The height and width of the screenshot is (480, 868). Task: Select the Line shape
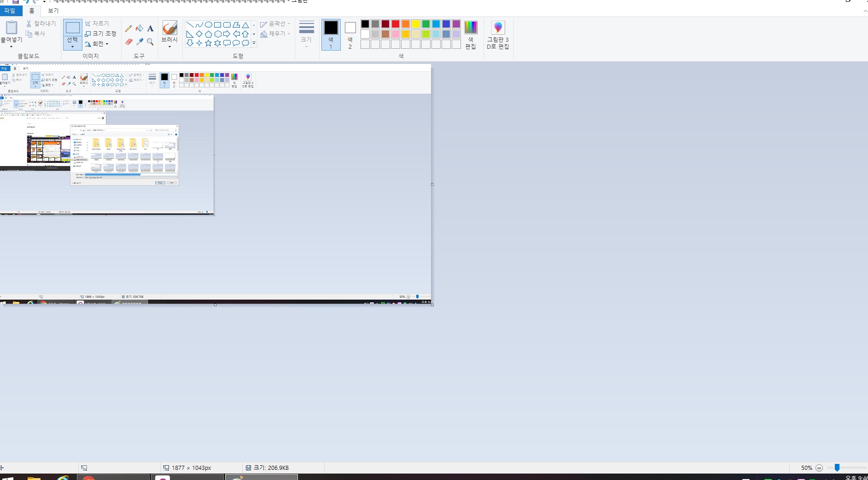point(190,25)
